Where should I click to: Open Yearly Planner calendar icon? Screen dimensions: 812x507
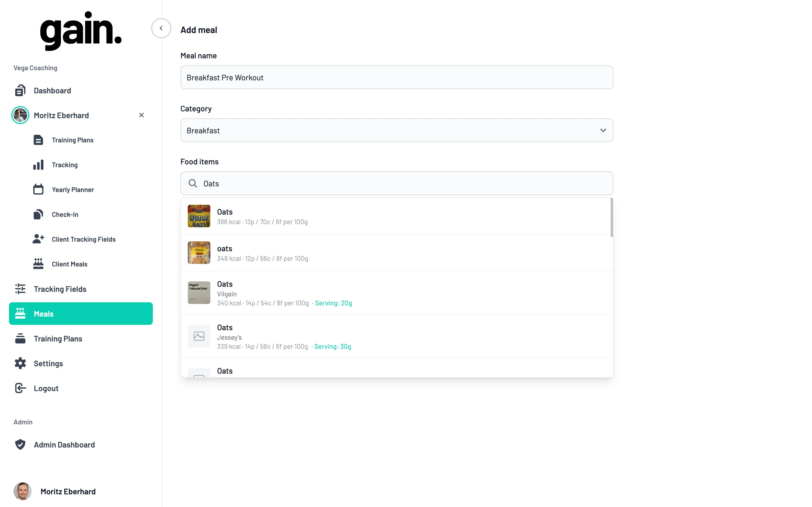coord(38,189)
